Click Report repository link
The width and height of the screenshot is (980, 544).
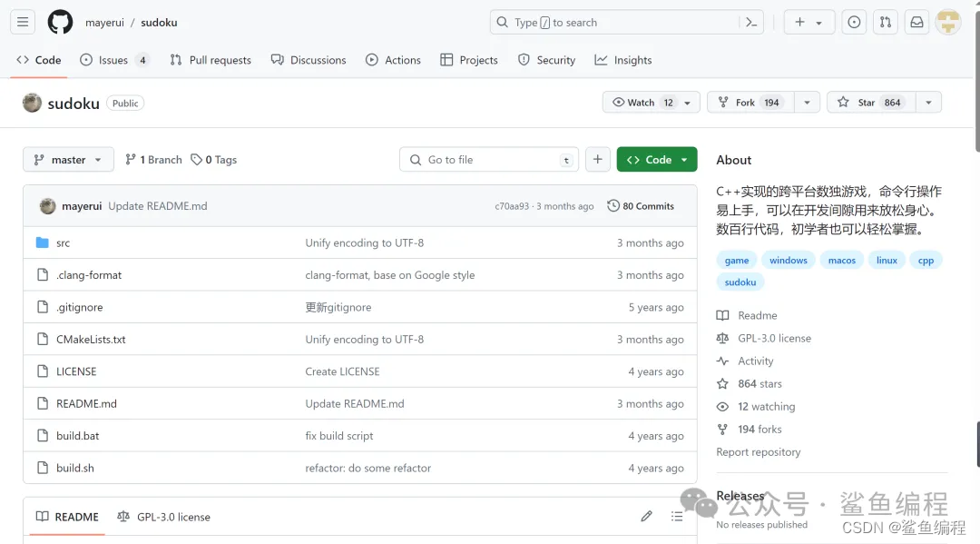point(758,452)
